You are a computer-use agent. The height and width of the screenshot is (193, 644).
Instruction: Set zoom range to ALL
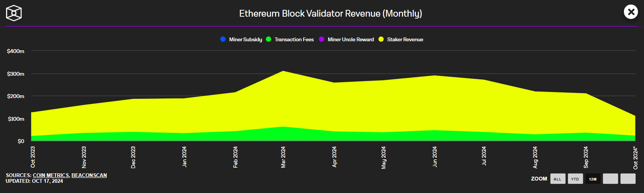pyautogui.click(x=558, y=179)
